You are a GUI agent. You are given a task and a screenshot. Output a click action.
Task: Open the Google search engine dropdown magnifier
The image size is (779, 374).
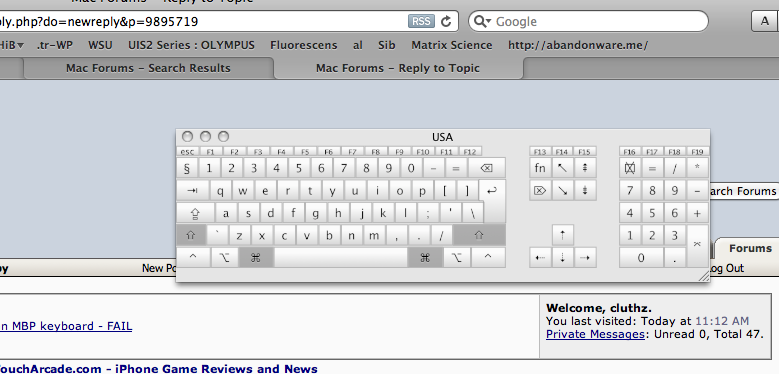[x=482, y=21]
